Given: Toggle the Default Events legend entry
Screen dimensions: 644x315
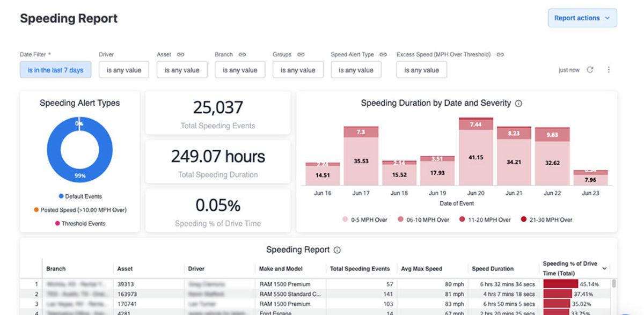Looking at the screenshot, I should (x=79, y=196).
